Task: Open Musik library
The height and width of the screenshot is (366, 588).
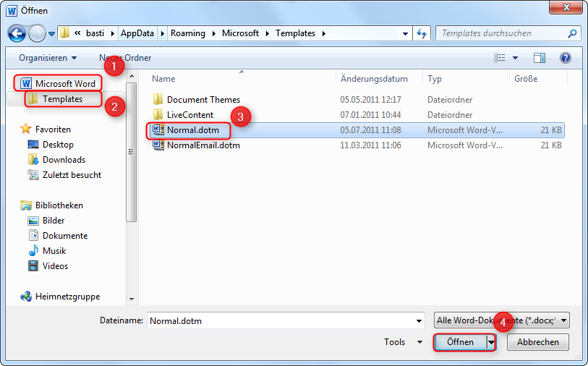Action: click(x=48, y=251)
